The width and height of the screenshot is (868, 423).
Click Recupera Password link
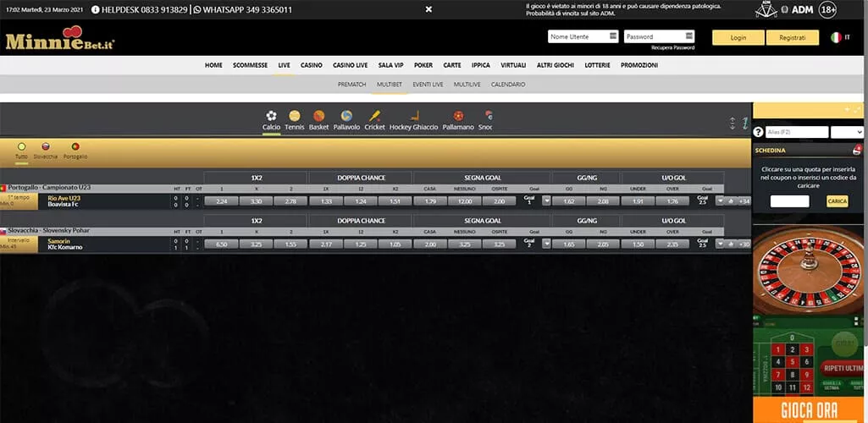pos(672,48)
